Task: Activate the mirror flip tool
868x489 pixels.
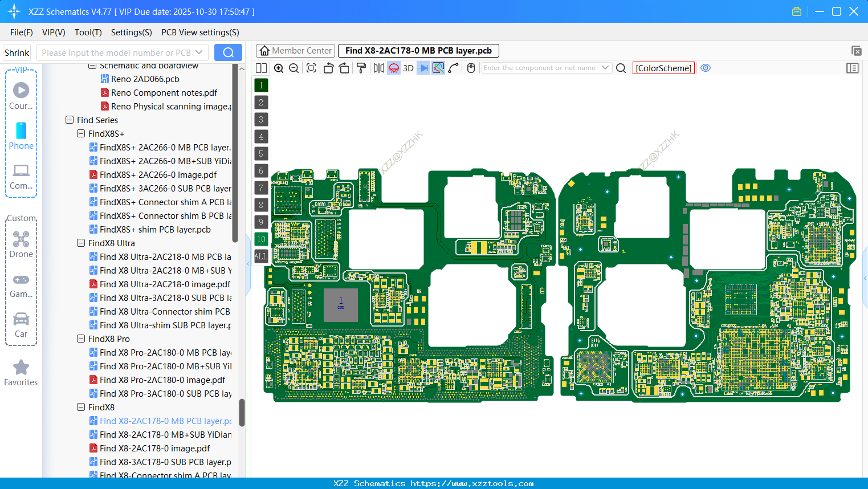Action: point(378,68)
